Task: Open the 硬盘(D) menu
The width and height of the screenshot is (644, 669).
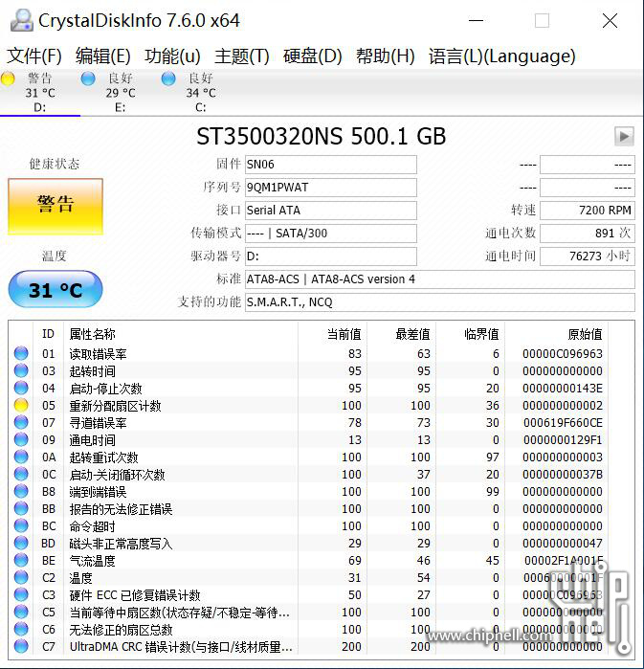Action: tap(313, 56)
